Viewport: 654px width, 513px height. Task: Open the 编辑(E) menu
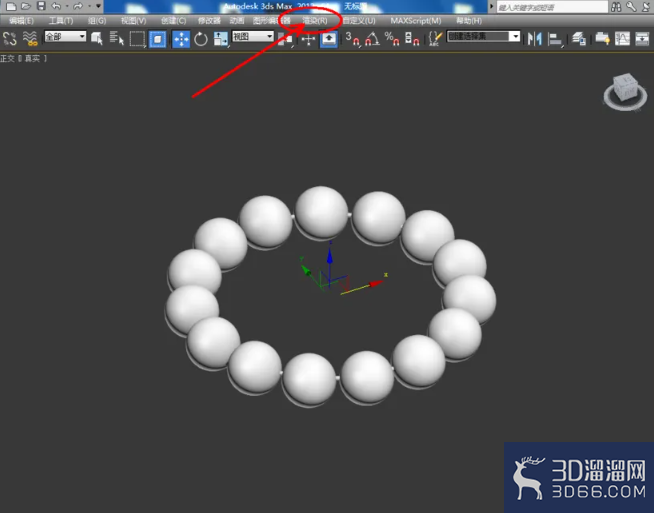pos(22,20)
